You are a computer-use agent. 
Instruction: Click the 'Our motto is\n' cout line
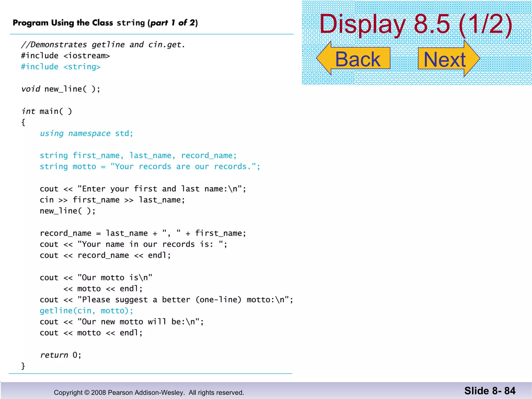pos(96,278)
